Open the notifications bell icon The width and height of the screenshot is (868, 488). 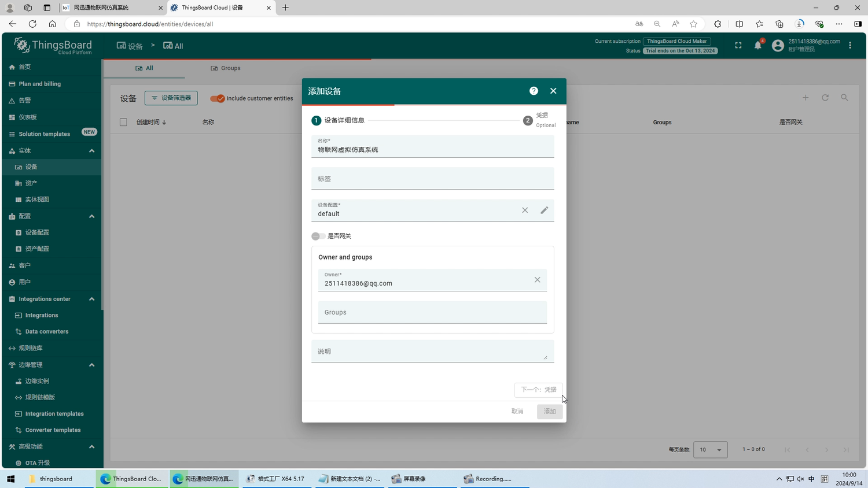757,46
